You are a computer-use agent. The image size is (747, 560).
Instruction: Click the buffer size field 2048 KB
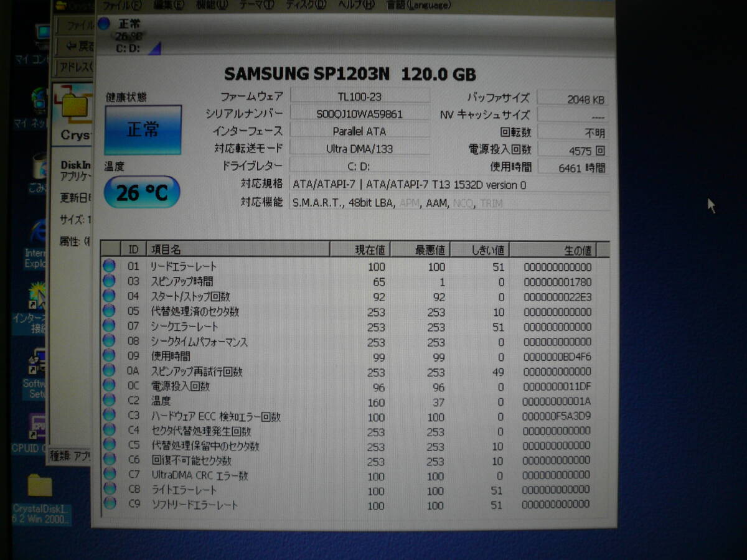click(572, 98)
